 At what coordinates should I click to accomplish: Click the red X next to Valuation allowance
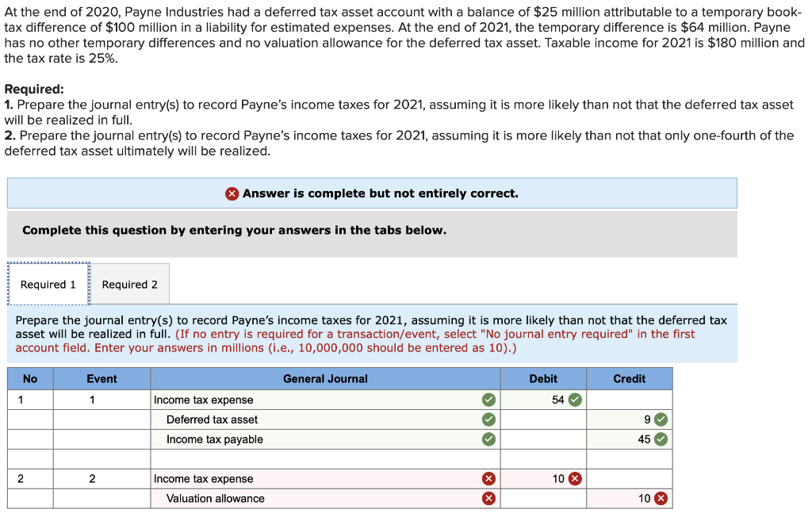coord(490,498)
